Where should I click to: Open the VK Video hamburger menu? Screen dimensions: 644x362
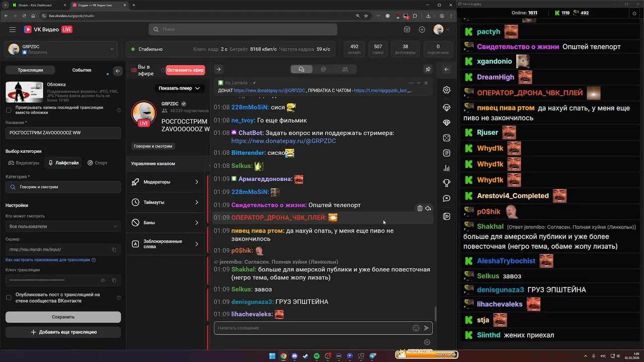pos(12,30)
